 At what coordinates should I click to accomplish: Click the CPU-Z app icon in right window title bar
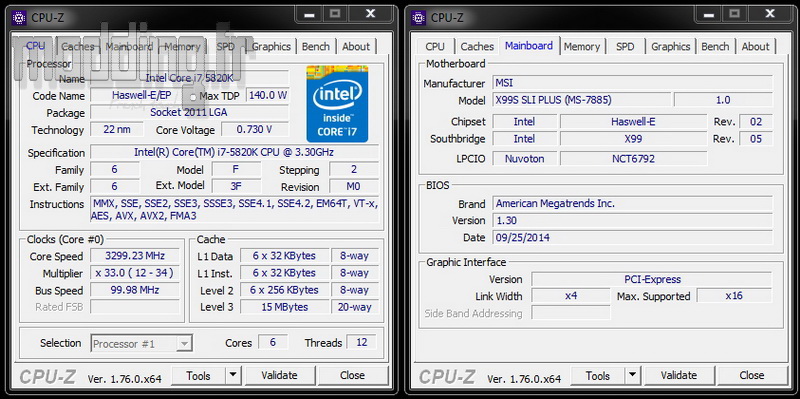point(418,17)
